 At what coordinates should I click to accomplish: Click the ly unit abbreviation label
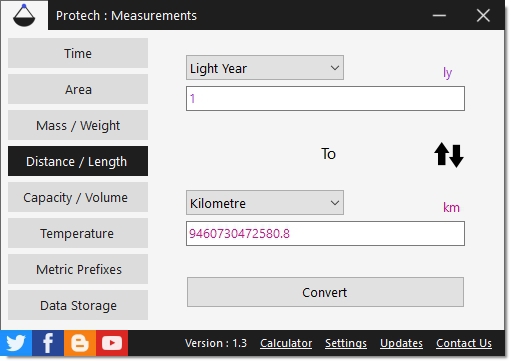pyautogui.click(x=447, y=73)
